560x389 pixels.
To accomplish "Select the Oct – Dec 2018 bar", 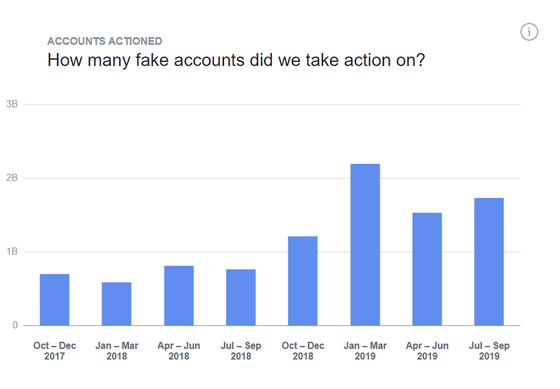I will (303, 281).
